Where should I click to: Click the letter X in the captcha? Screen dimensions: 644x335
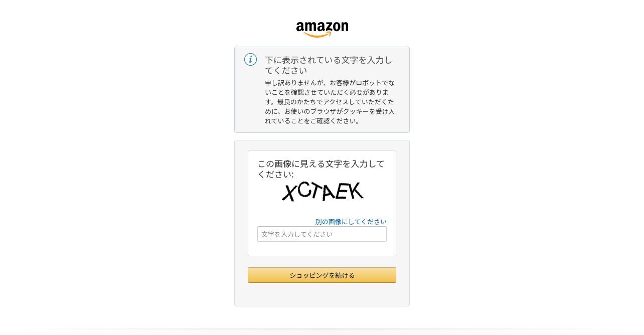point(289,192)
